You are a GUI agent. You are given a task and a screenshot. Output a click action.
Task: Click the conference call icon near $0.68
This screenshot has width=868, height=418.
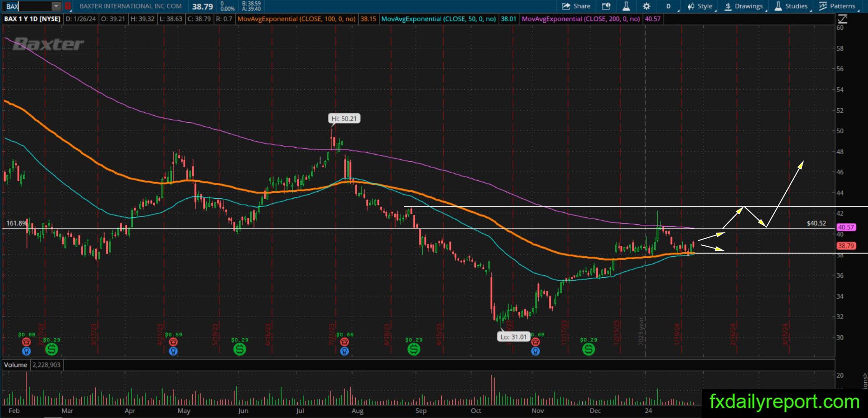click(x=535, y=342)
